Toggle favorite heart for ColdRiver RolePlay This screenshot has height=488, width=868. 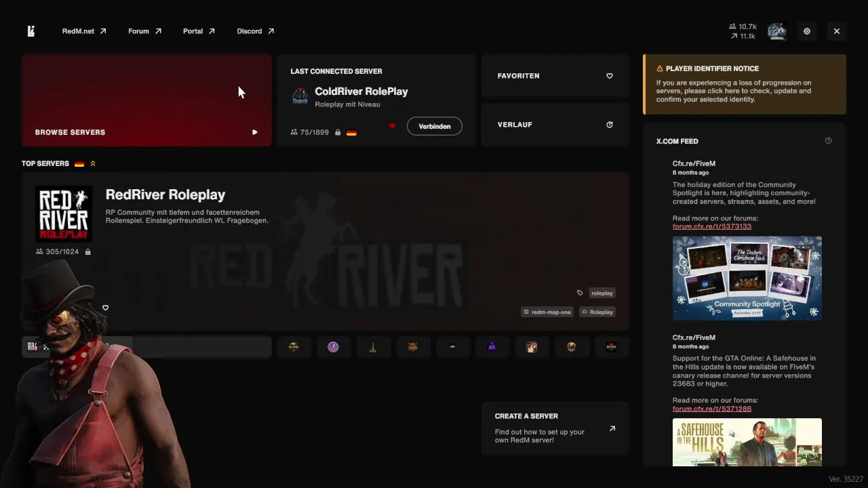click(392, 126)
